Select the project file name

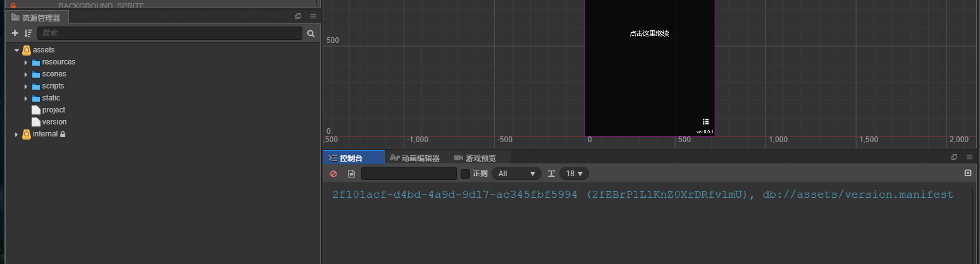click(54, 110)
